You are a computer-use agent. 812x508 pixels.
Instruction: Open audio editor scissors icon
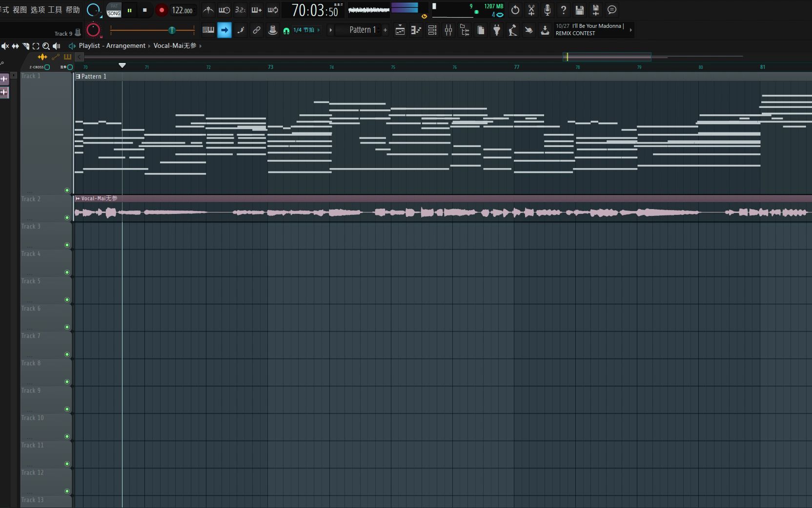[x=531, y=10]
